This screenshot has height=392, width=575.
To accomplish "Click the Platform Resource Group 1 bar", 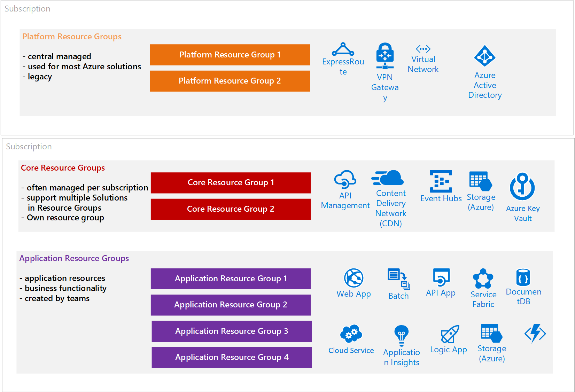I will [x=230, y=55].
